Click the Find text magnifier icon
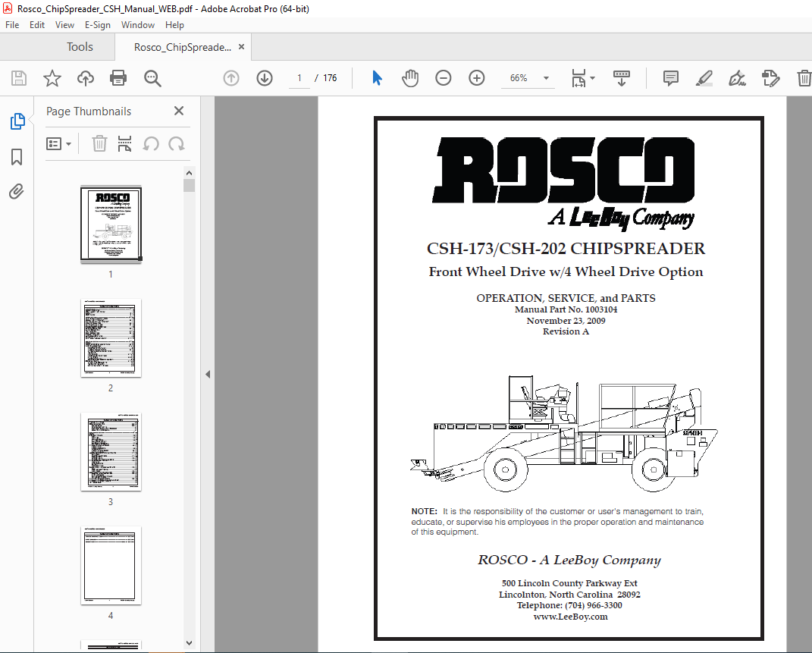Screen dimensions: 812x653 click(x=152, y=78)
